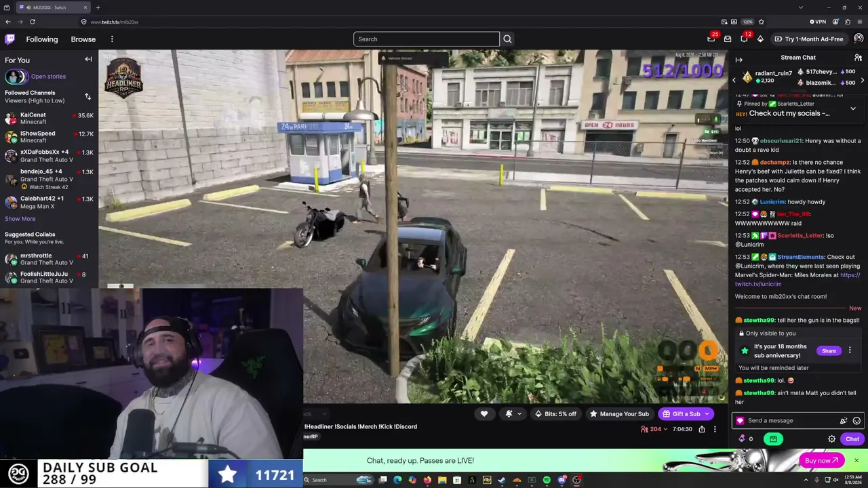Expand the pinned Scarletts_Letter message
Viewport: 868px width, 488px height.
[x=853, y=108]
